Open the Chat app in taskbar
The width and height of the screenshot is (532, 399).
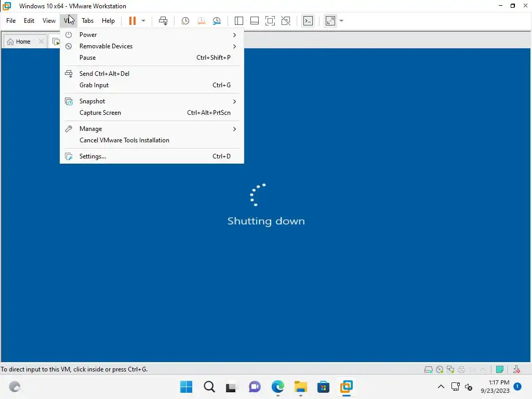point(255,387)
